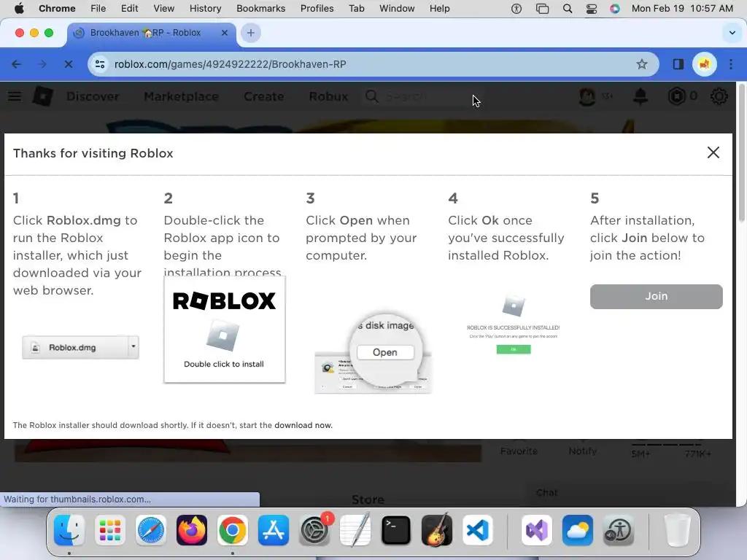This screenshot has height=560, width=747.
Task: Open Spotlight search in menu bar
Action: point(567,9)
